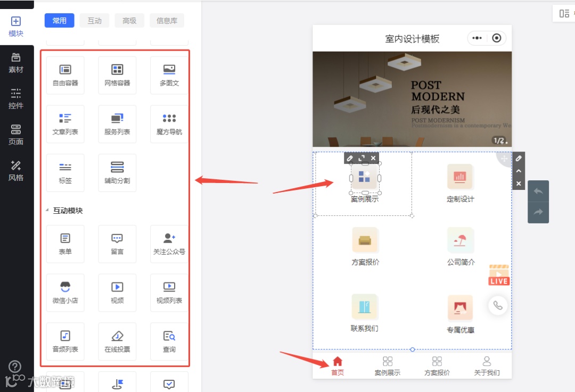The image size is (575, 392).
Task: Open the 模块 sidebar section
Action: point(16,27)
